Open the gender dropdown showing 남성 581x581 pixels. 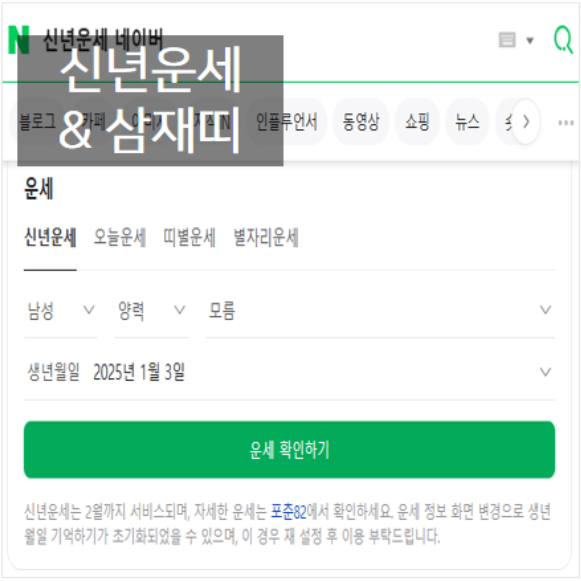click(x=61, y=310)
